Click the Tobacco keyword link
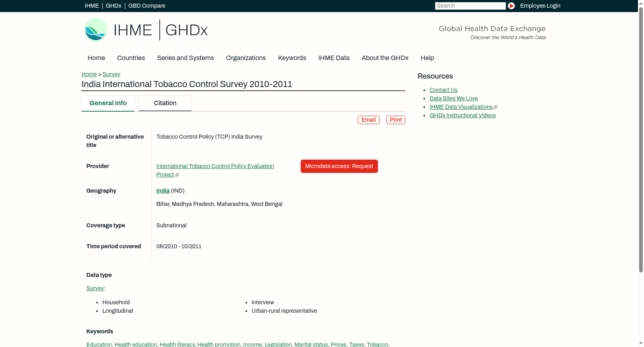644x347 pixels. [x=378, y=344]
